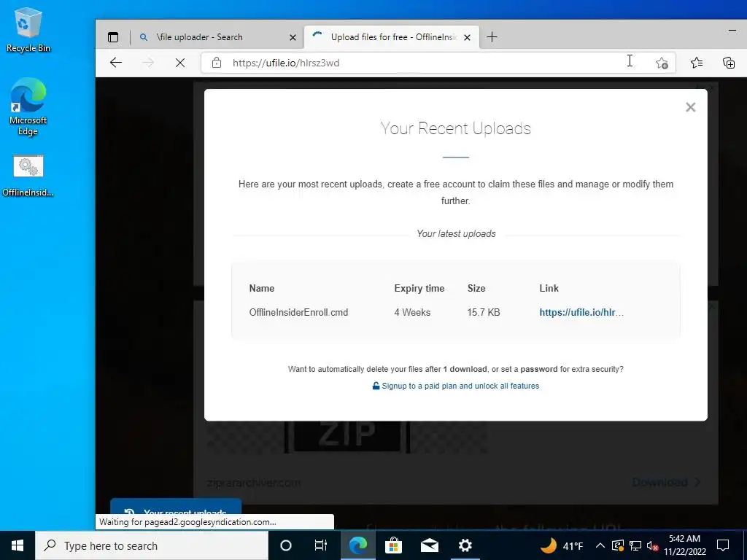Switch to Upload files for free tab

(392, 37)
